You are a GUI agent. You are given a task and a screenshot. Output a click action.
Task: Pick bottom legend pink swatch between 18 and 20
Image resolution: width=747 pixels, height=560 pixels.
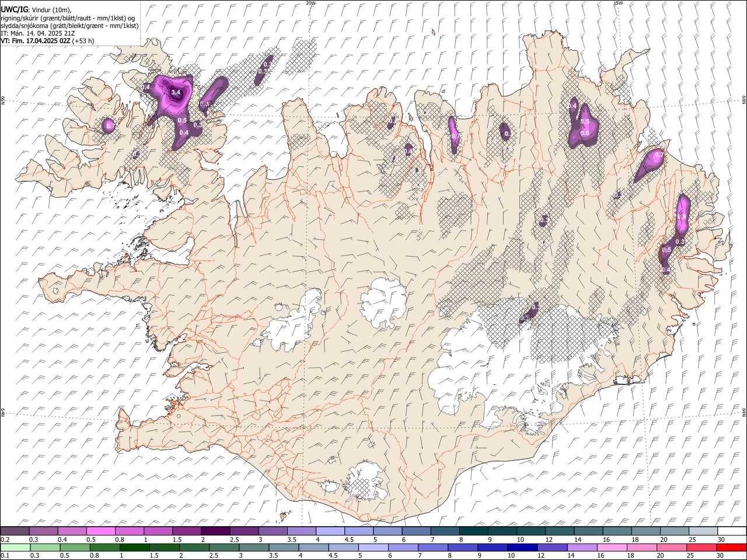pyautogui.click(x=641, y=547)
